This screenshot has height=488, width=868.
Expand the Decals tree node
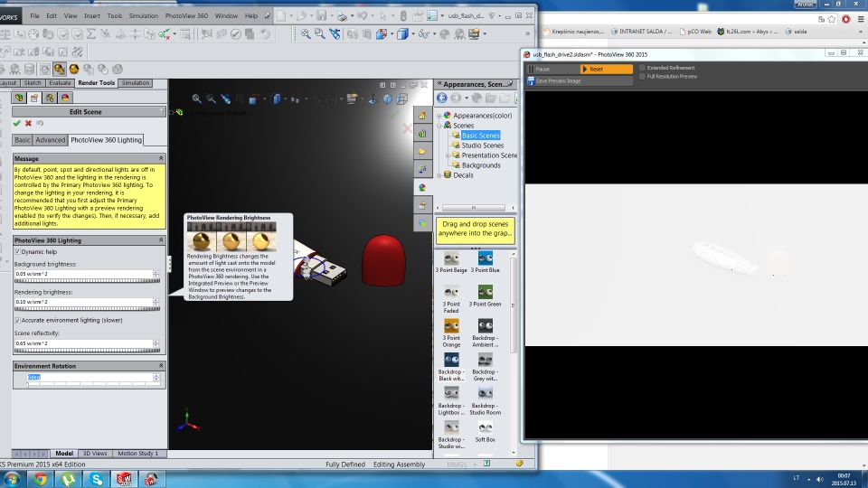[x=439, y=175]
